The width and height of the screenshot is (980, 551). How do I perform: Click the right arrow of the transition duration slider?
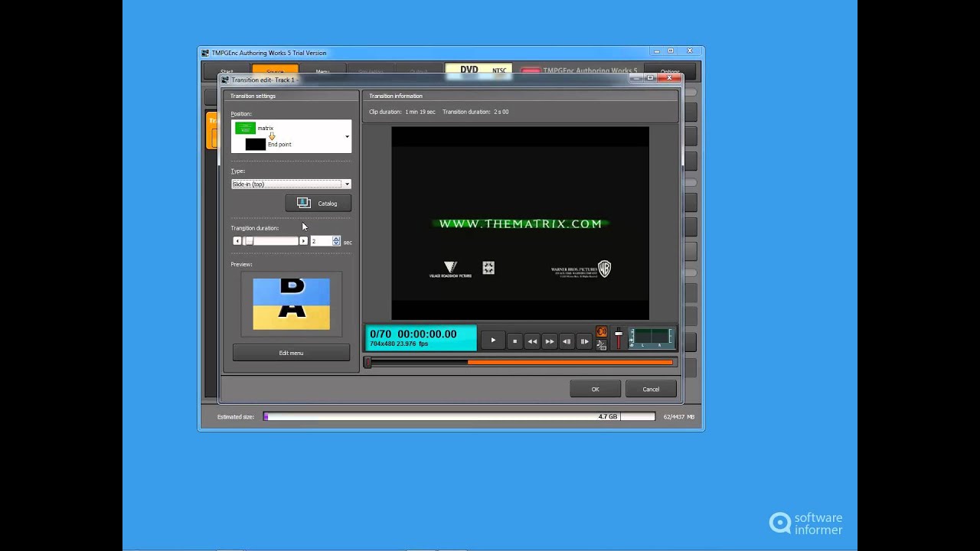tap(303, 241)
